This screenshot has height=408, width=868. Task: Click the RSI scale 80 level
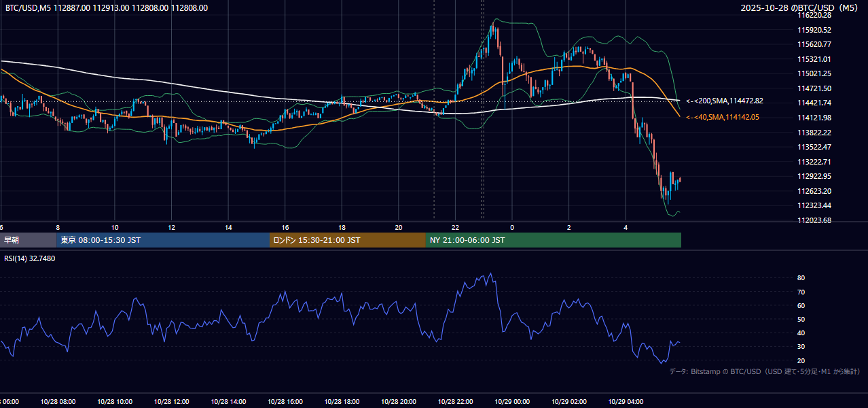(x=801, y=278)
